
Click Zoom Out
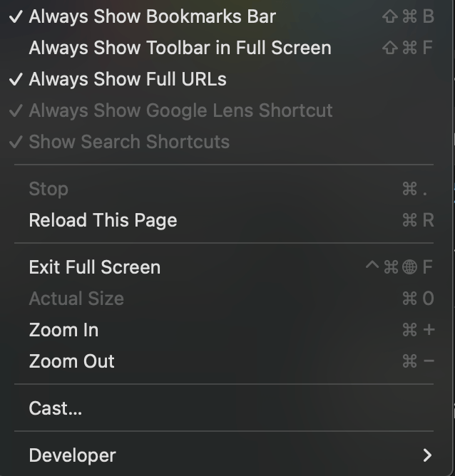click(71, 361)
